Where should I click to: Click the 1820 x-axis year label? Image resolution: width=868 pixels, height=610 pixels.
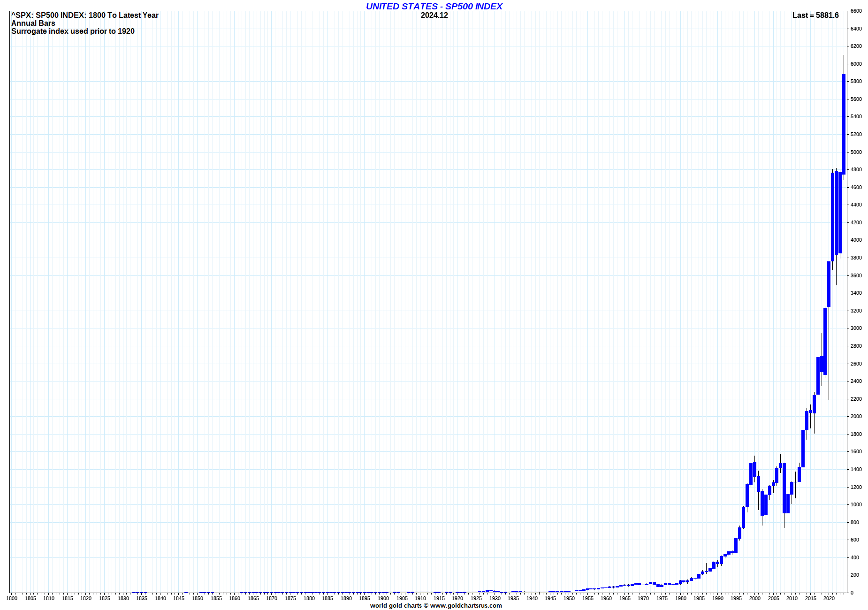tap(86, 598)
